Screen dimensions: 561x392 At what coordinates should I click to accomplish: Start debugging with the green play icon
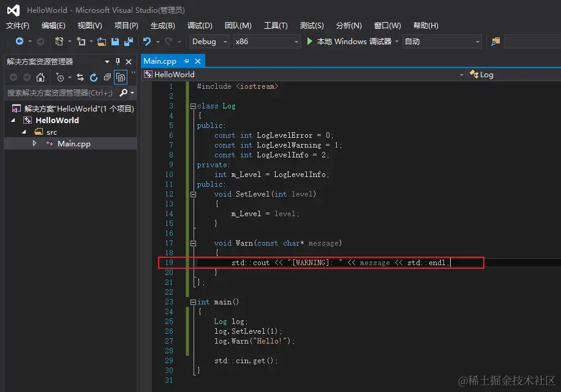[x=309, y=41]
